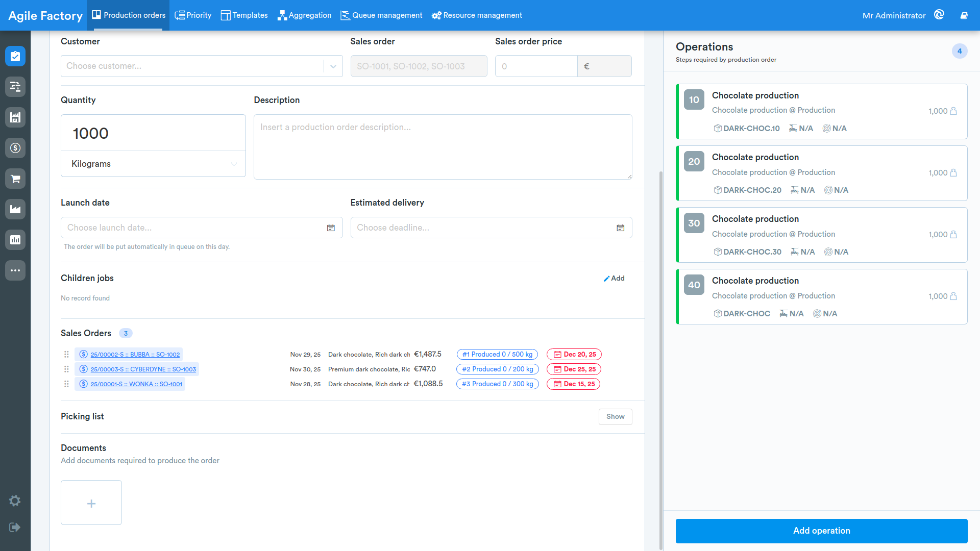Go to Queue management tab
The image size is (980, 551).
pos(381,15)
